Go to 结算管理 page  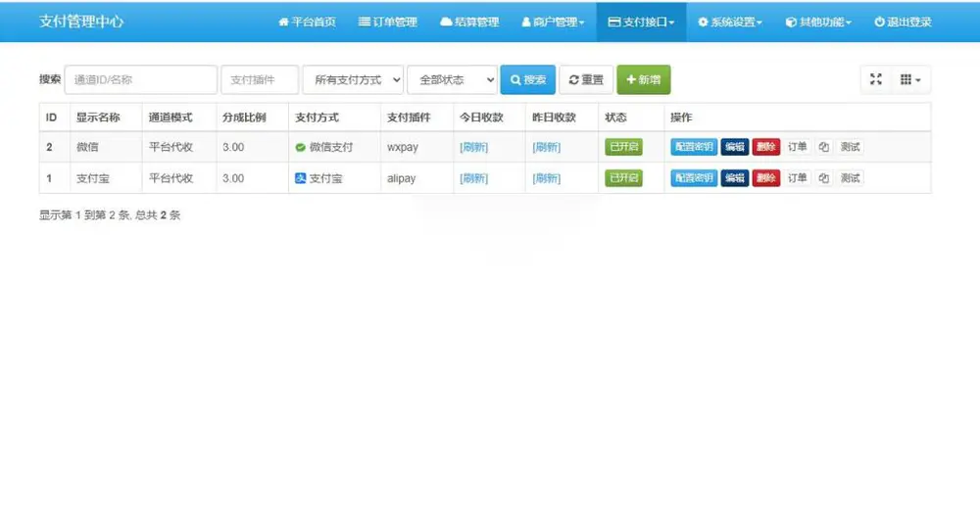[x=469, y=22]
